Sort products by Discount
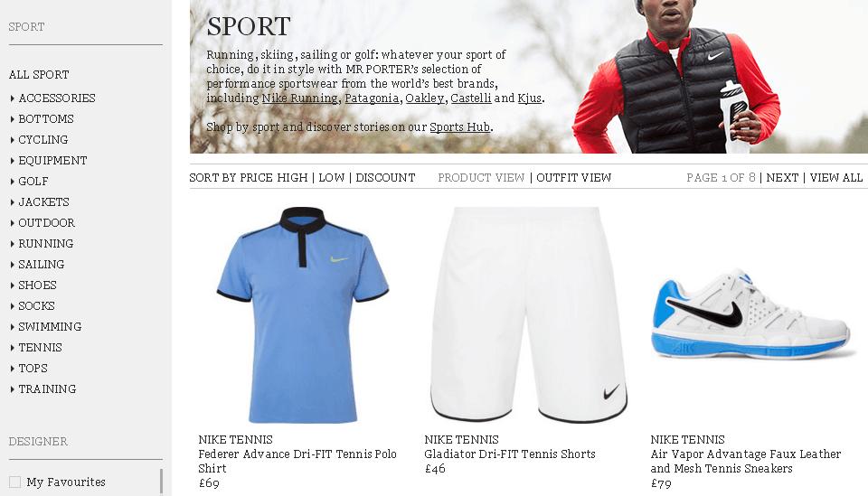 385,177
